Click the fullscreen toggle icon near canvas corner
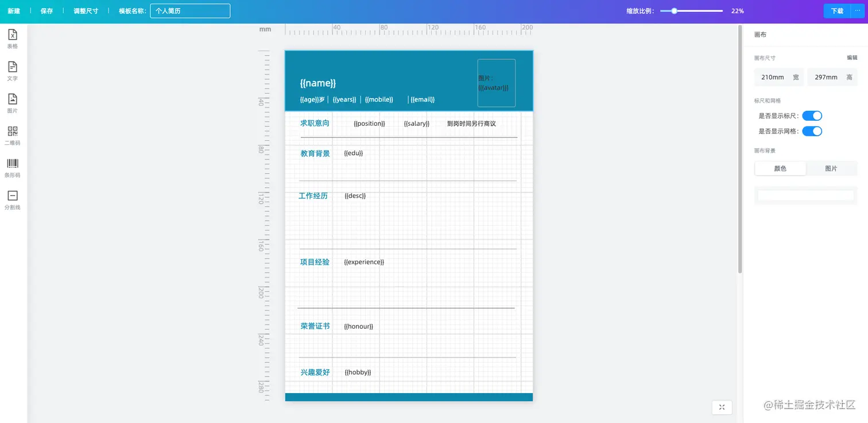This screenshot has height=423, width=868. (722, 407)
